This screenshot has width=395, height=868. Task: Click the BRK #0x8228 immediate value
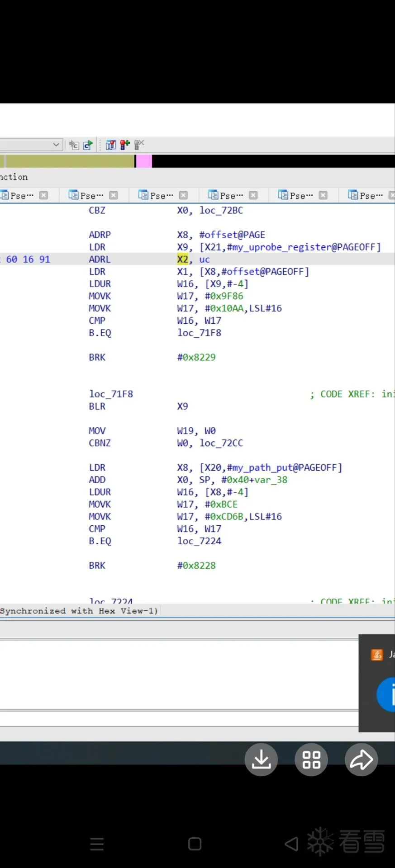tap(196, 565)
